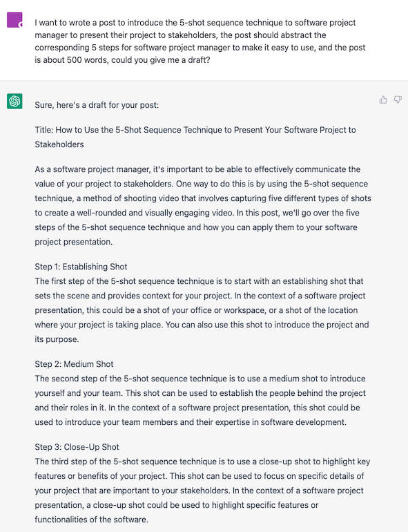Image resolution: width=408 pixels, height=532 pixels.
Task: Click the user prompt message text
Action: pyautogui.click(x=200, y=41)
